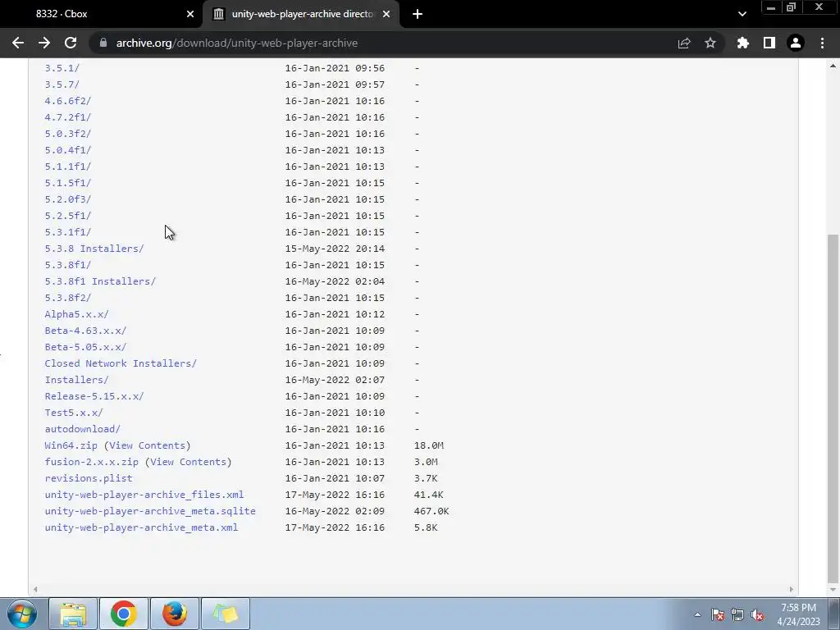Show hidden system tray icons
The height and width of the screenshot is (630, 840).
697,614
